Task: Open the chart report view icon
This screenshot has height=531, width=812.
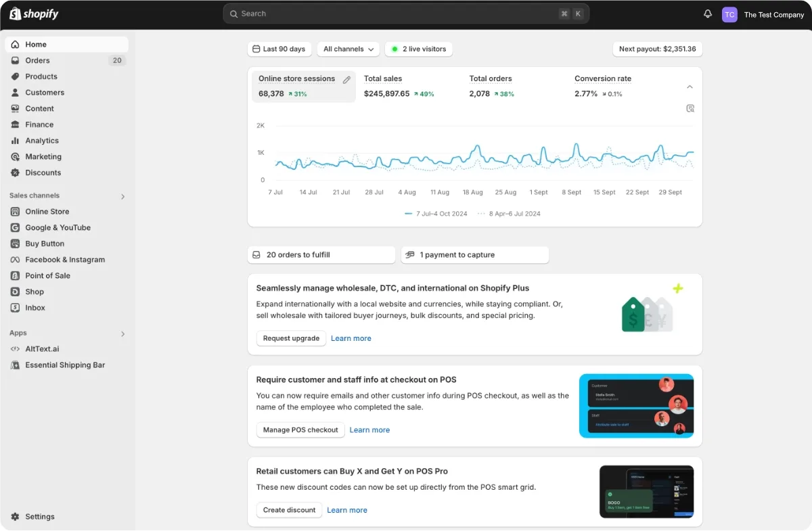Action: 690,108
